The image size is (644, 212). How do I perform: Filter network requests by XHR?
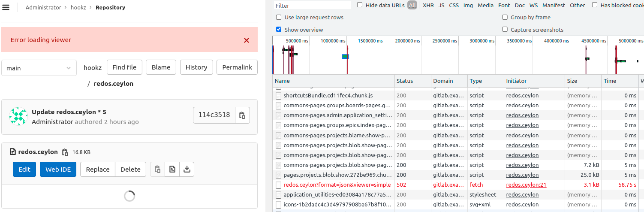coord(428,5)
